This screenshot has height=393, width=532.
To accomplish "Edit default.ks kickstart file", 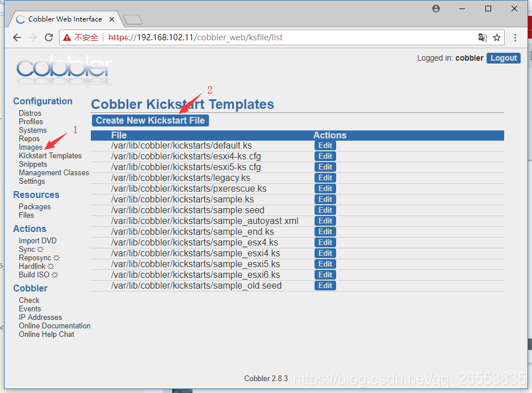I will point(325,145).
